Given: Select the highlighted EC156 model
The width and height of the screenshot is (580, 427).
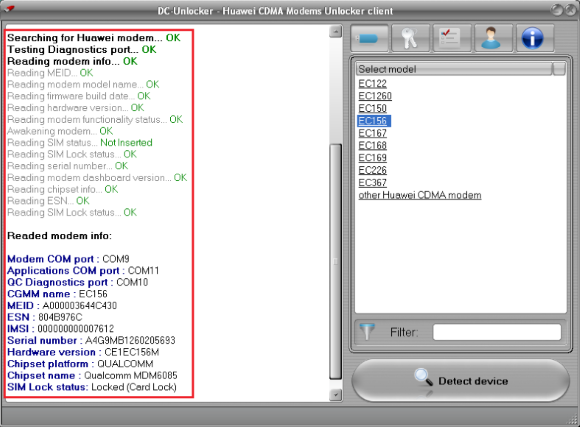Looking at the screenshot, I should coord(373,121).
